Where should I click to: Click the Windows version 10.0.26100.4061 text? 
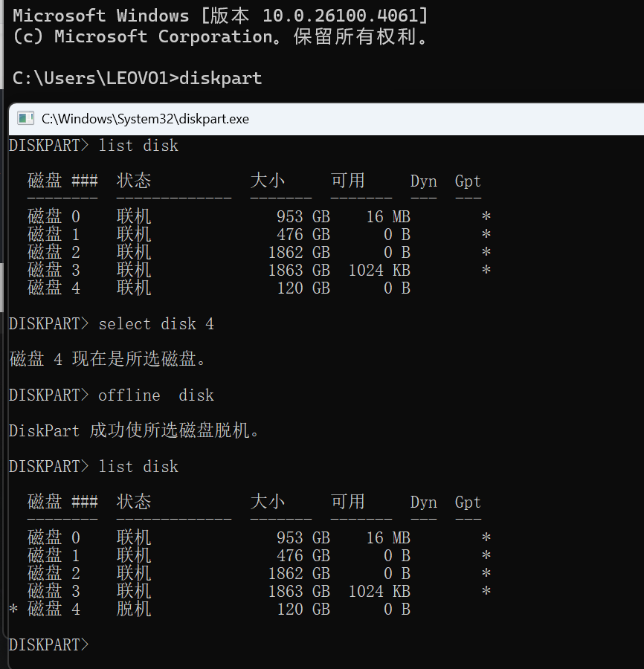tap(340, 16)
